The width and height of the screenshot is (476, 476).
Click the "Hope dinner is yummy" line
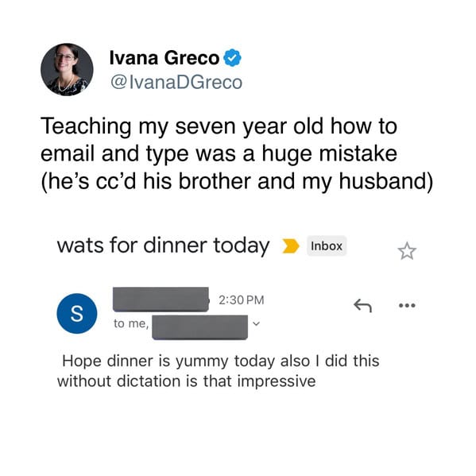click(x=221, y=361)
